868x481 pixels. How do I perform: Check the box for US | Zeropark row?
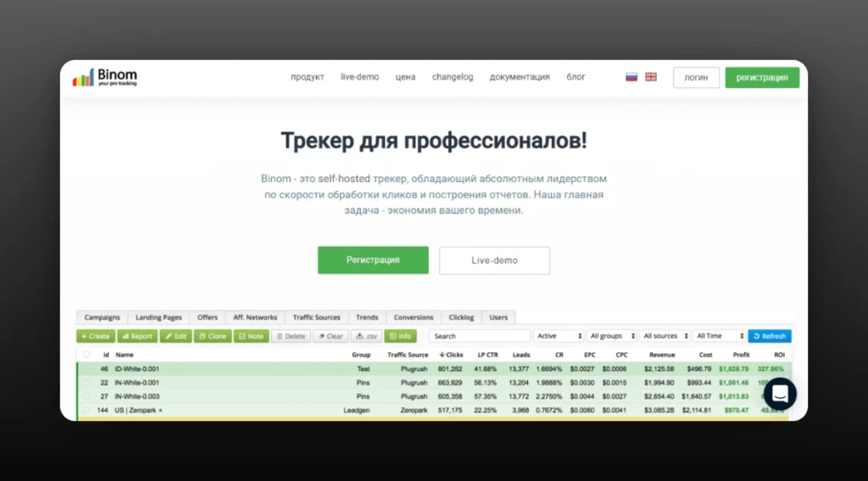pyautogui.click(x=86, y=410)
